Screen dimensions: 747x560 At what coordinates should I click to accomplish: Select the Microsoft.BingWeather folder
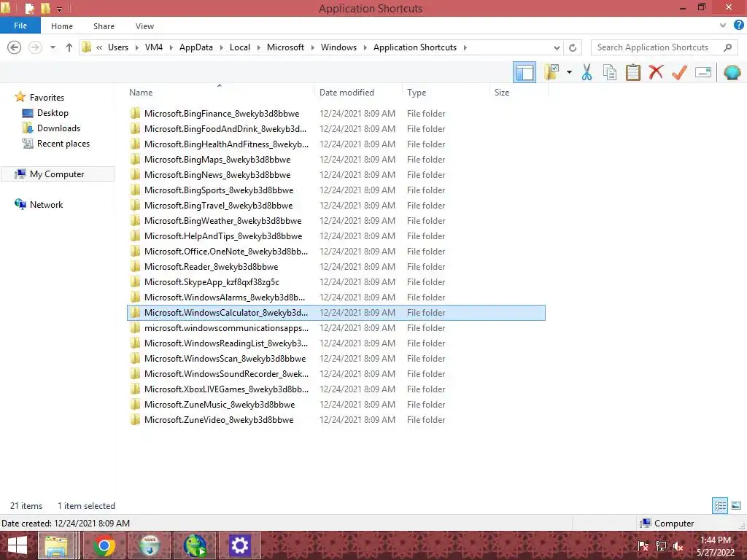point(336,220)
